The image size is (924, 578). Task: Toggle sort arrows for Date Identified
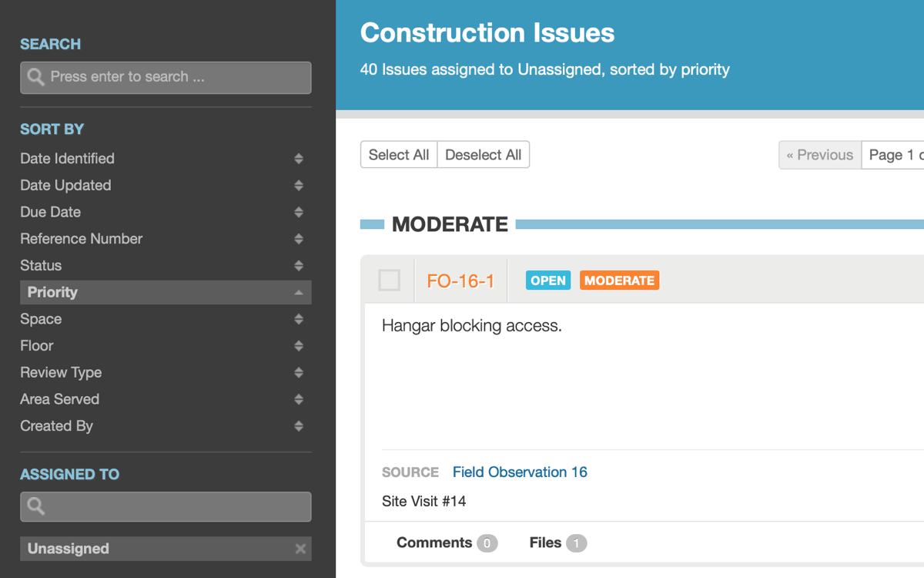(x=299, y=159)
